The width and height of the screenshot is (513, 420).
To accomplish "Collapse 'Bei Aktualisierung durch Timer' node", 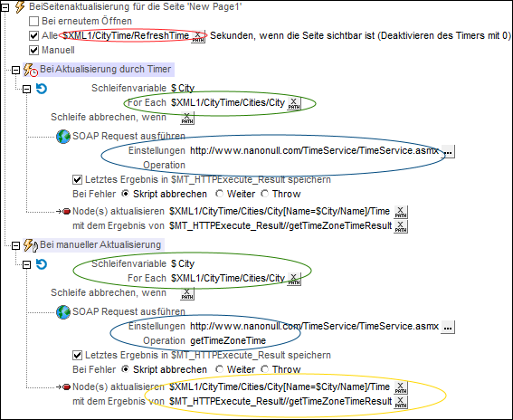I will 15,70.
